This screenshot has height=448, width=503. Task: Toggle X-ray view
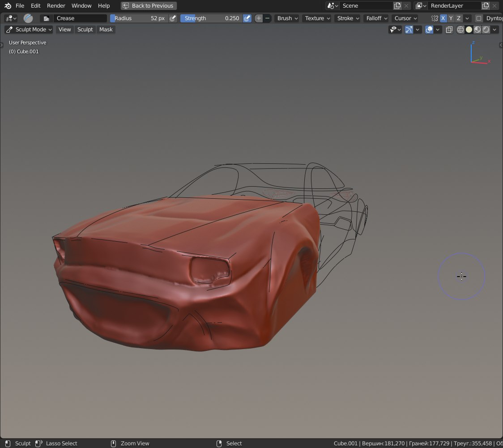coord(449,30)
